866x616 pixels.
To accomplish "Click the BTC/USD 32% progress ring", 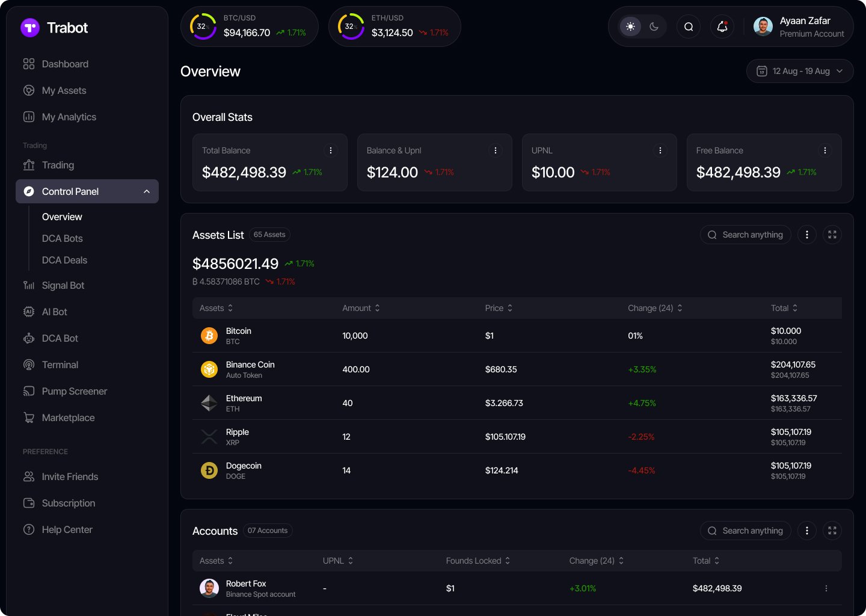I will point(203,26).
